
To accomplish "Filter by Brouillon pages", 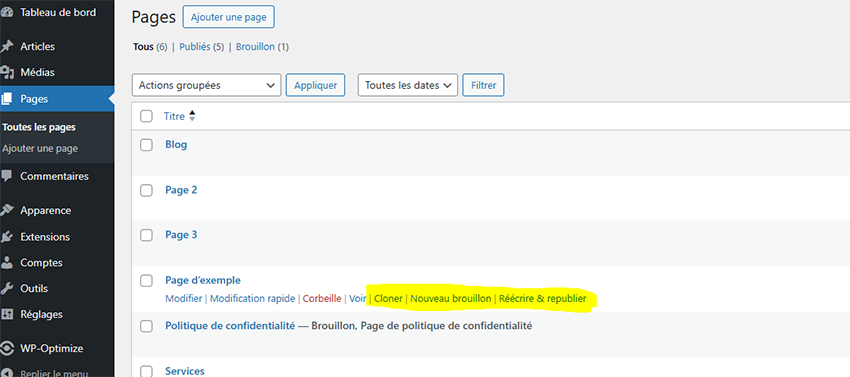I will pos(255,47).
